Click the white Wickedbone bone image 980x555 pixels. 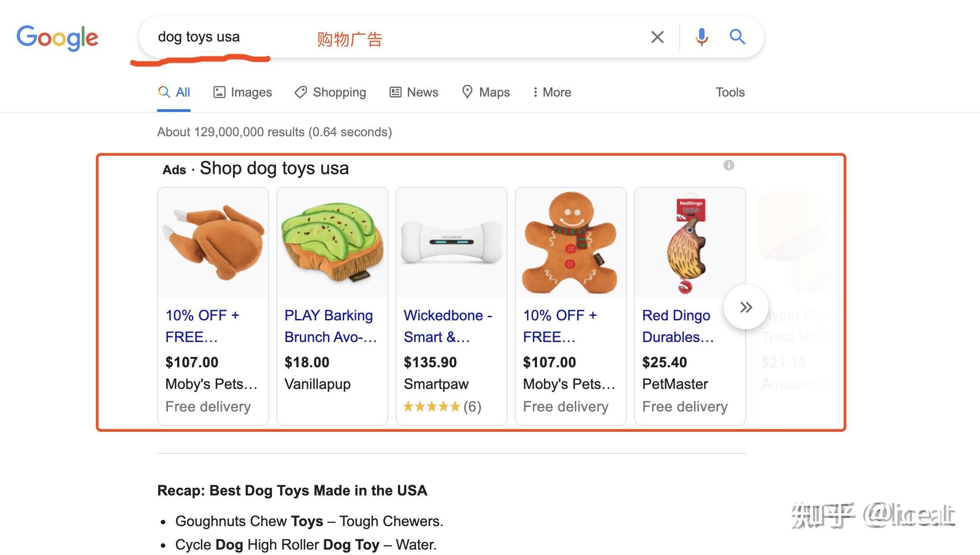(x=452, y=243)
